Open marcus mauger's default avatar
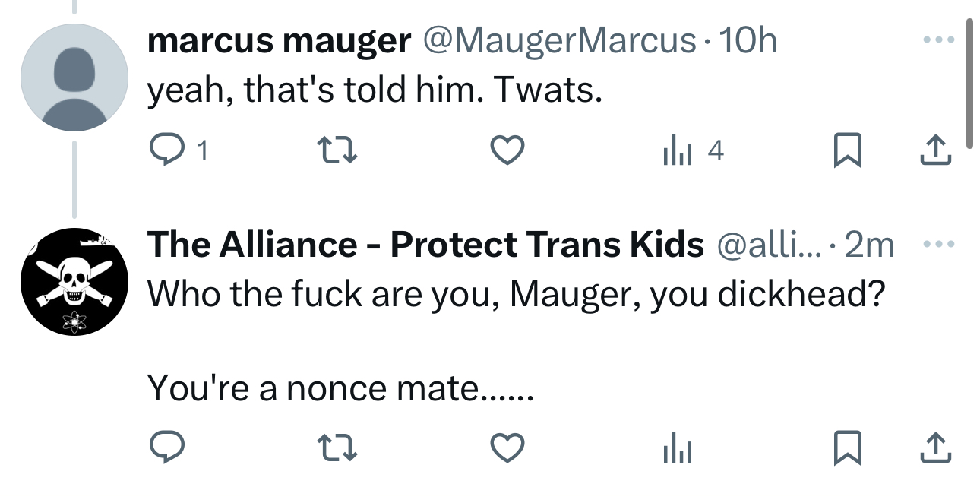The height and width of the screenshot is (503, 980). pos(74,78)
